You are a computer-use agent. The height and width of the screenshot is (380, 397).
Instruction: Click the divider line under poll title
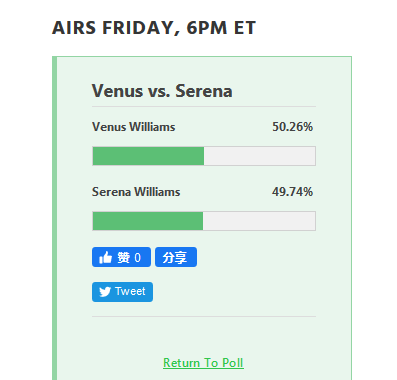[204, 106]
